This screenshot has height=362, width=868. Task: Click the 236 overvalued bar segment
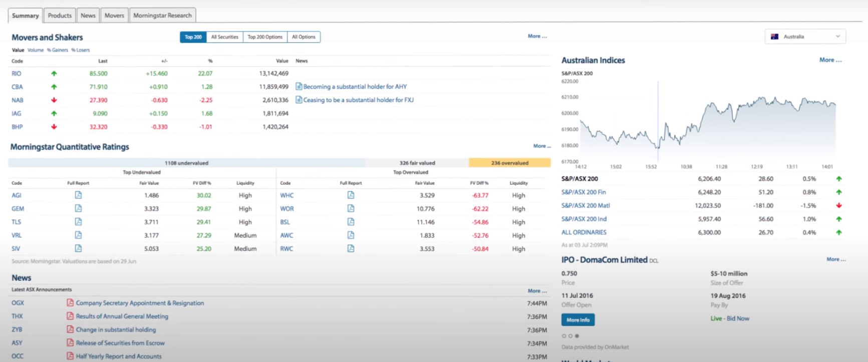509,163
